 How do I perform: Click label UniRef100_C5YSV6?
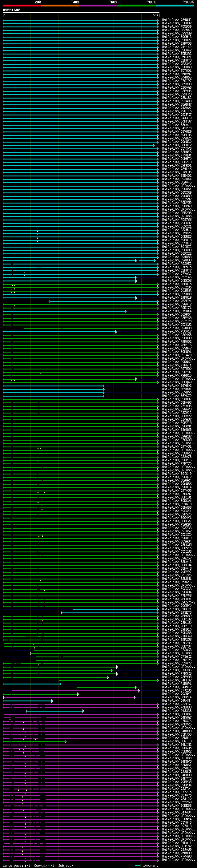177,149
